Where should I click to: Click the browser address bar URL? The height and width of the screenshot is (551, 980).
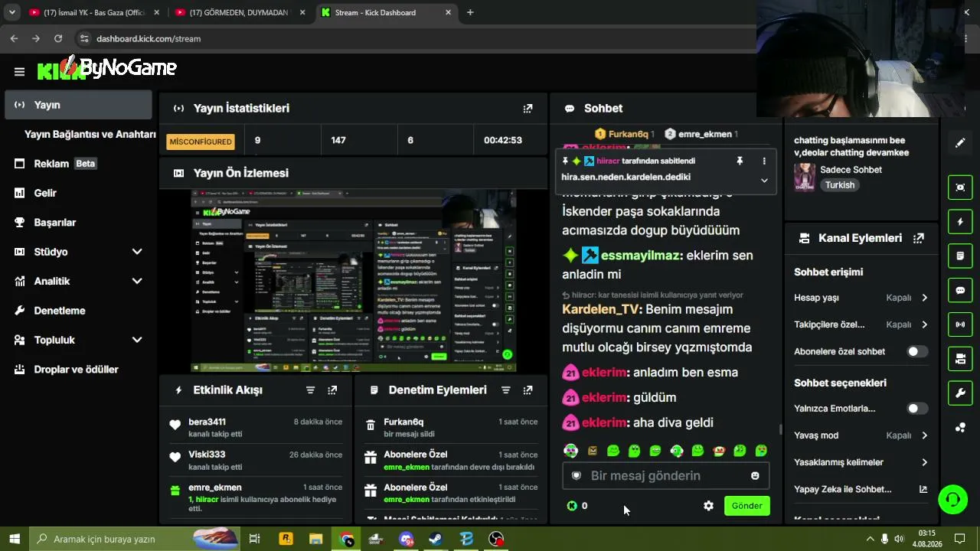(x=149, y=38)
